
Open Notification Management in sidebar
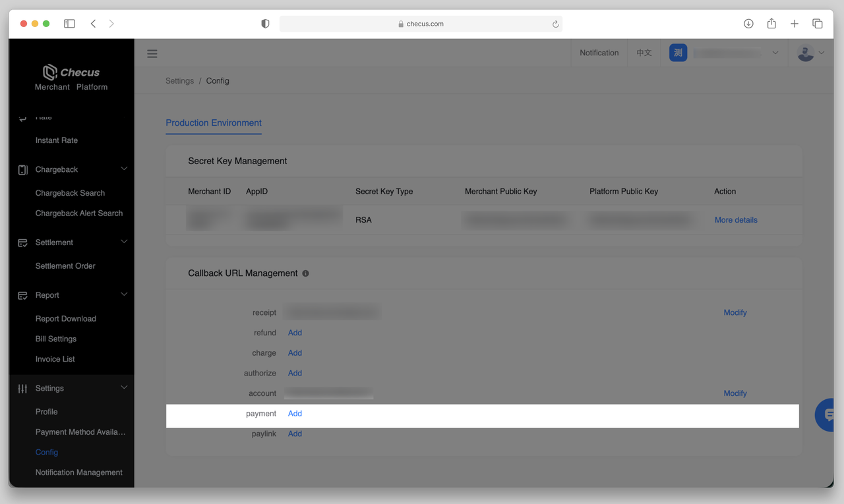click(78, 472)
